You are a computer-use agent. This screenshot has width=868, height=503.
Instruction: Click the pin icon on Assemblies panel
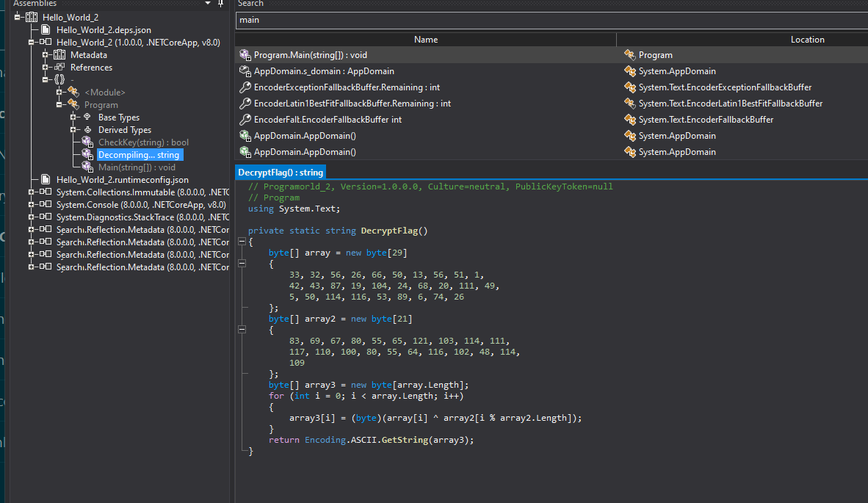pyautogui.click(x=220, y=4)
